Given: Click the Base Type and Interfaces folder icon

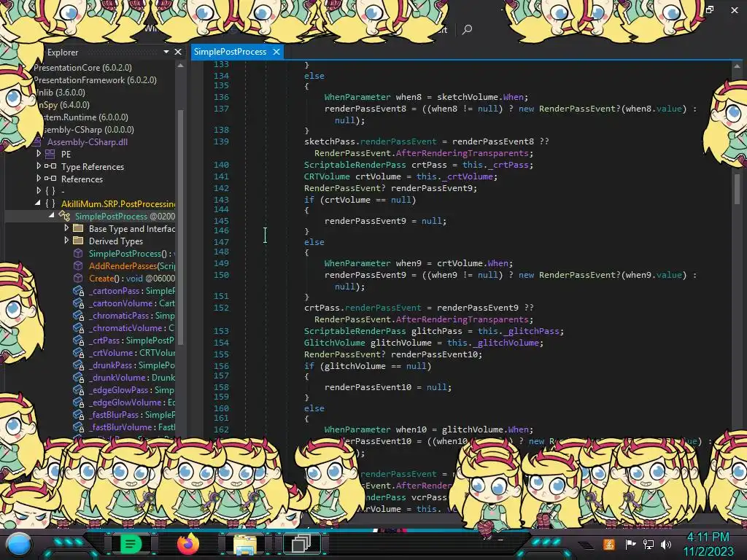Looking at the screenshot, I should [x=78, y=228].
